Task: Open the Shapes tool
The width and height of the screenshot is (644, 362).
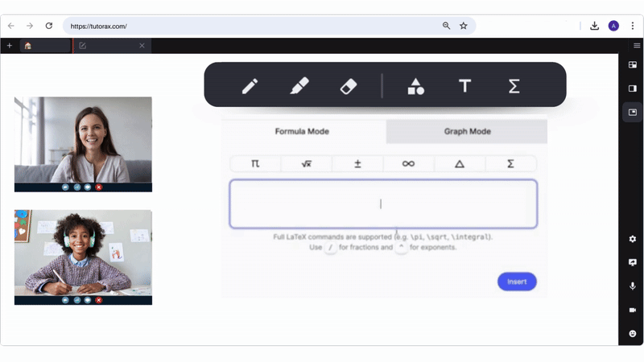Action: (x=415, y=85)
